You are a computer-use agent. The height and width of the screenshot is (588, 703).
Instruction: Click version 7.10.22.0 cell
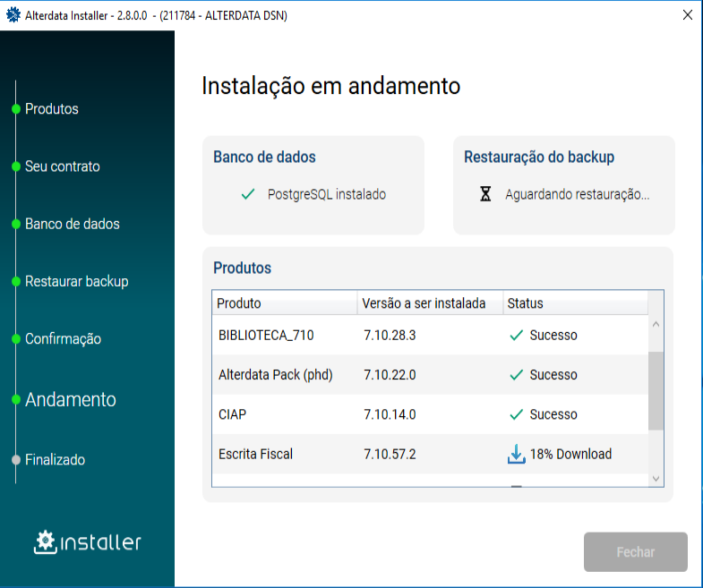click(x=390, y=375)
